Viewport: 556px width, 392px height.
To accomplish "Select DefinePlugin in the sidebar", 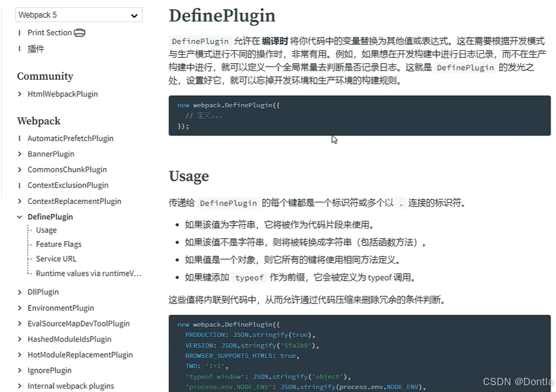I will pyautogui.click(x=50, y=216).
